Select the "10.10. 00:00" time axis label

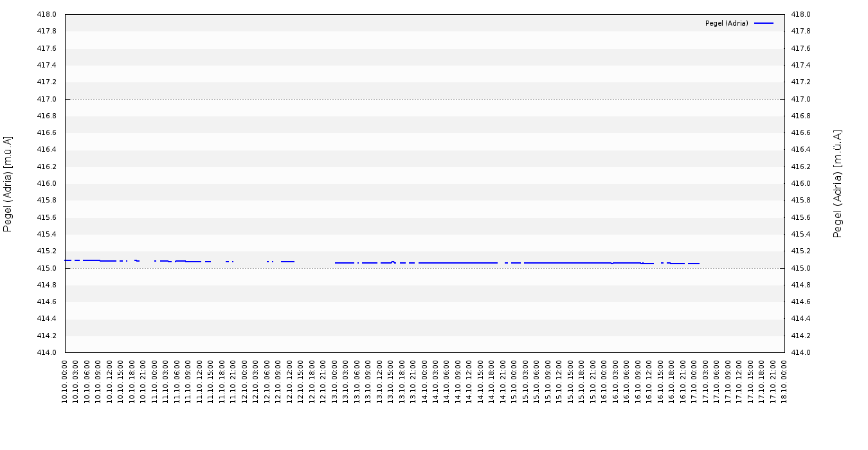65,382
